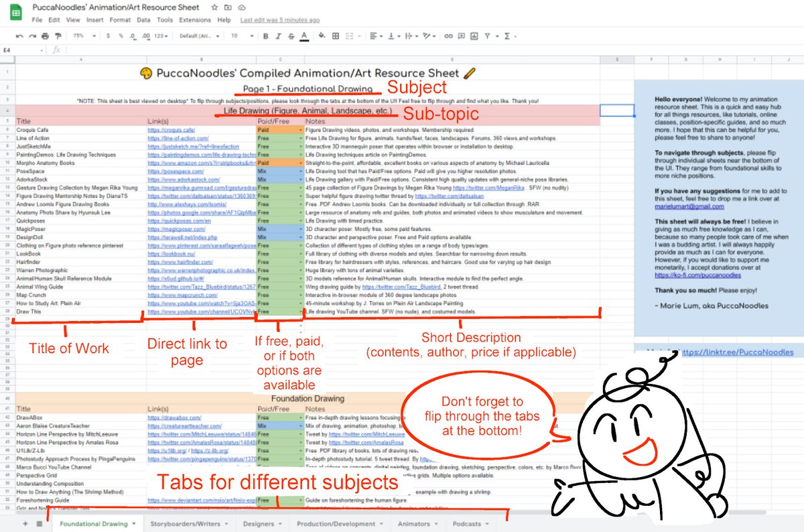Viewport: 804px width, 532px height.
Task: Click the Name box showing E4
Action: [20, 50]
